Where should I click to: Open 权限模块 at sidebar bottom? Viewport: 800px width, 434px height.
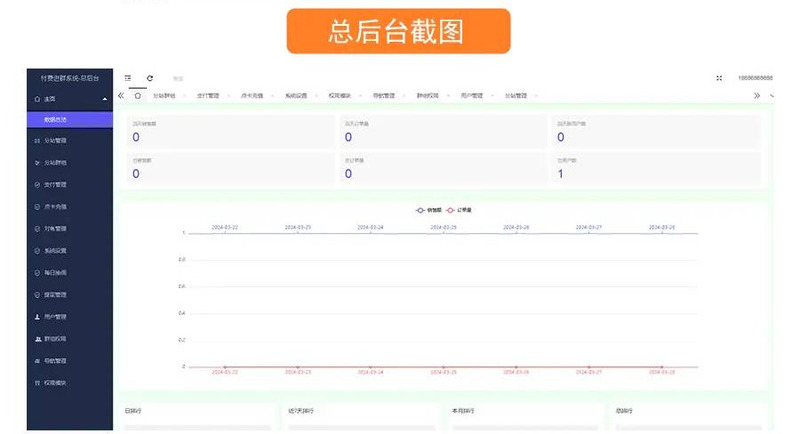(55, 382)
